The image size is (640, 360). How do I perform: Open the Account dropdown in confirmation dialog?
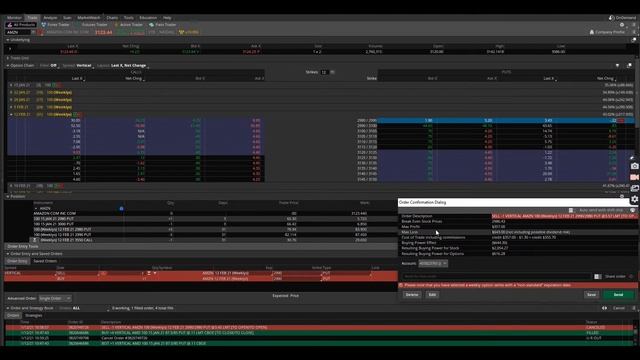click(x=433, y=264)
